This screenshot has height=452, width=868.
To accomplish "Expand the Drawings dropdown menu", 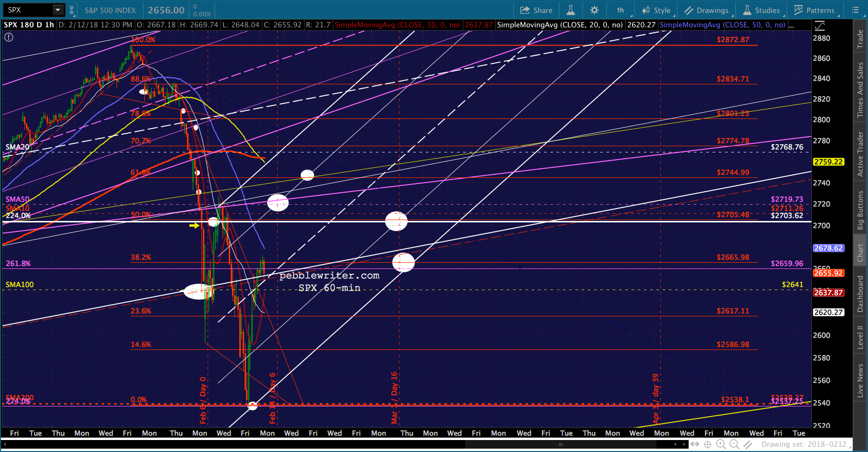I will click(x=706, y=10).
